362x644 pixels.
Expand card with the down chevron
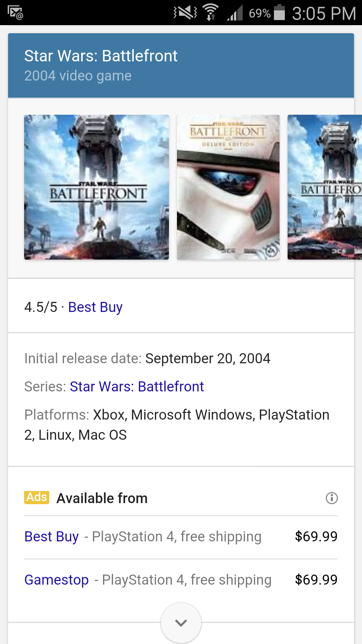click(x=181, y=623)
